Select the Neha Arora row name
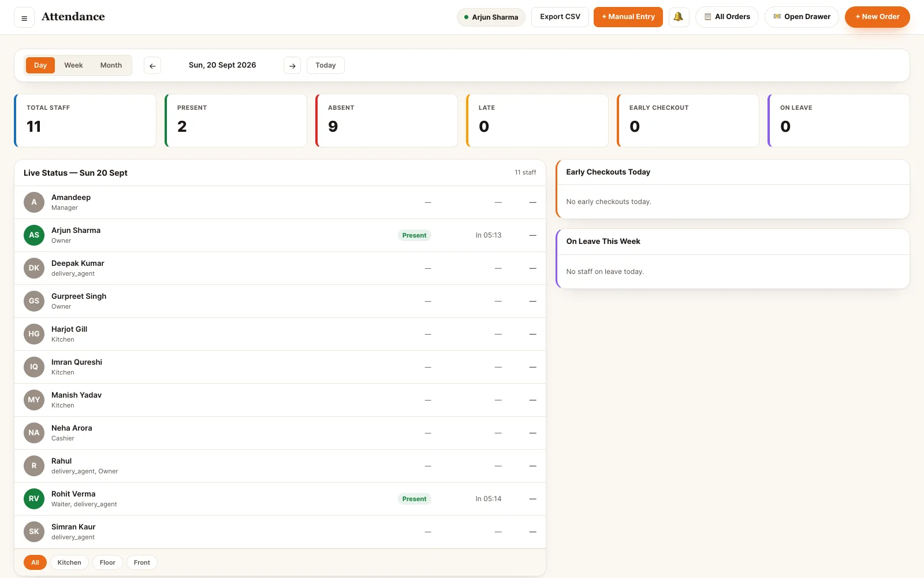This screenshot has width=924, height=578. coord(72,428)
